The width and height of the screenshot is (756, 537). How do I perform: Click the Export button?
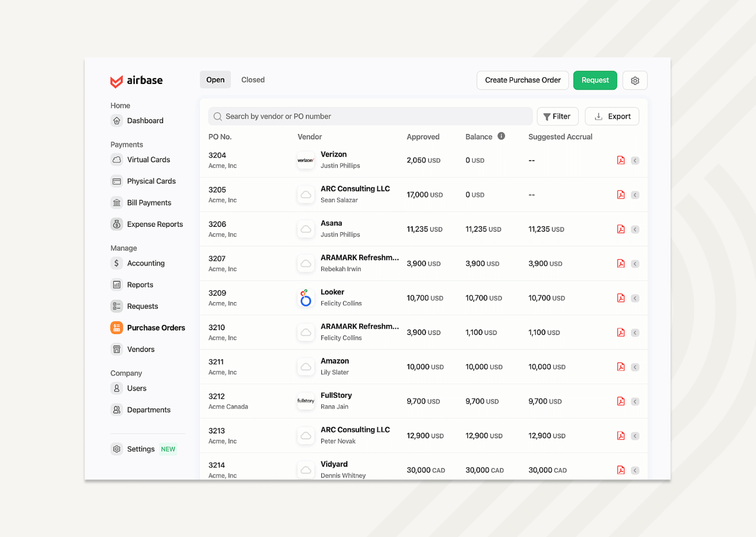pyautogui.click(x=612, y=117)
